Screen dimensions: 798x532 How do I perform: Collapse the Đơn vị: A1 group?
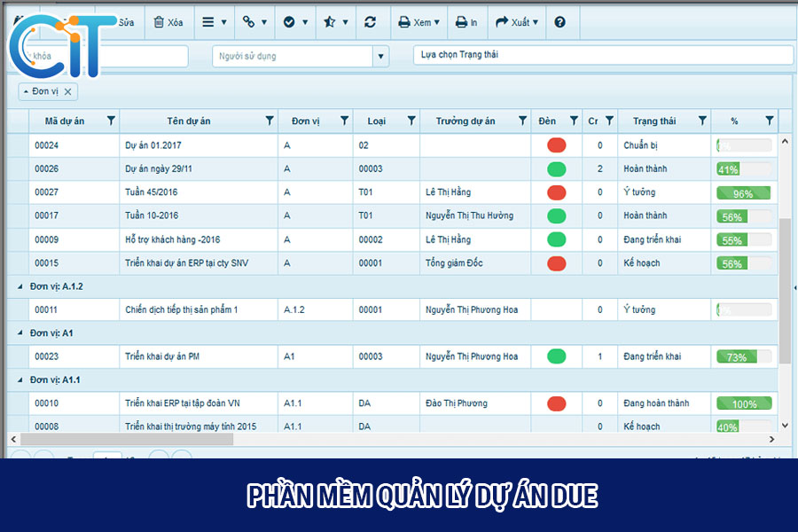pyautogui.click(x=20, y=333)
